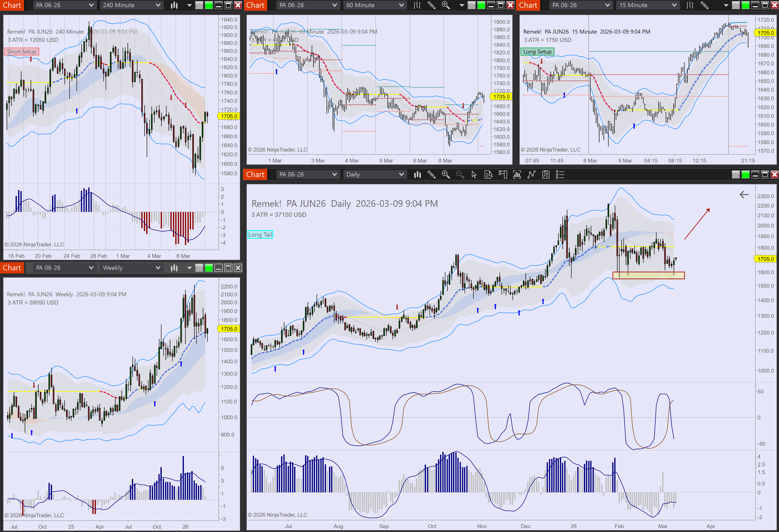Open bar style icon in Daily chart

pyautogui.click(x=417, y=174)
